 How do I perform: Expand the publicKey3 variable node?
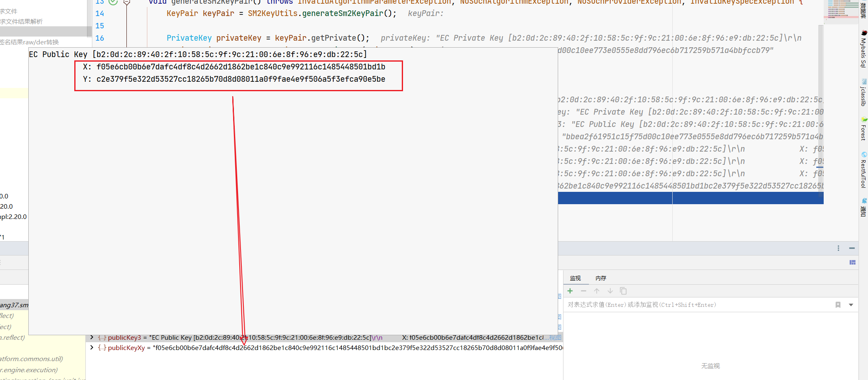[x=92, y=337]
